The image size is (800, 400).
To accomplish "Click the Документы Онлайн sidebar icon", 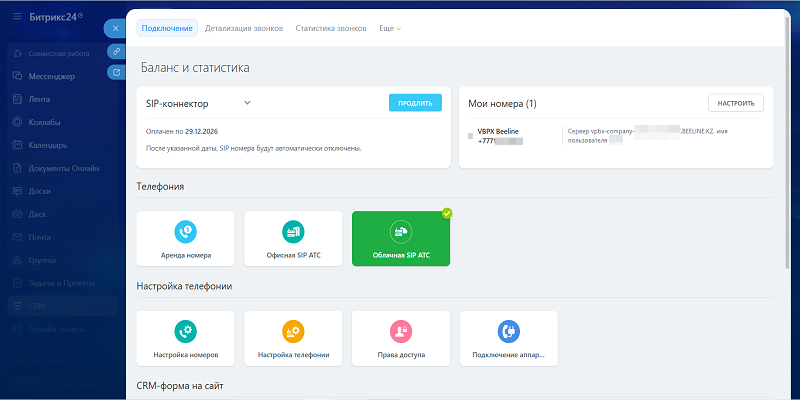I will (17, 168).
